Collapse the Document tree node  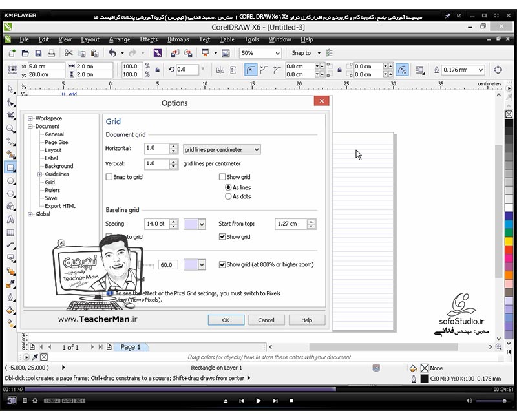[30, 126]
